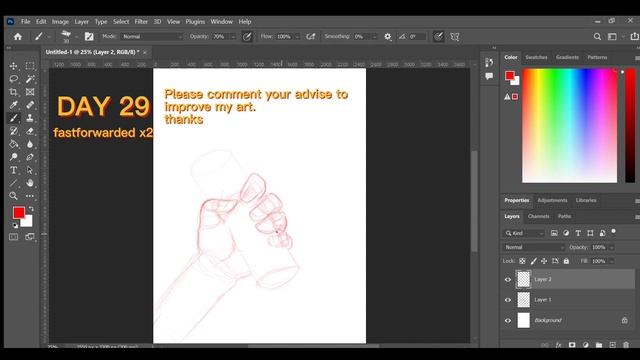Screen dimensions: 640x360
Task: Open layer Opacity 100% arrow
Action: click(612, 248)
